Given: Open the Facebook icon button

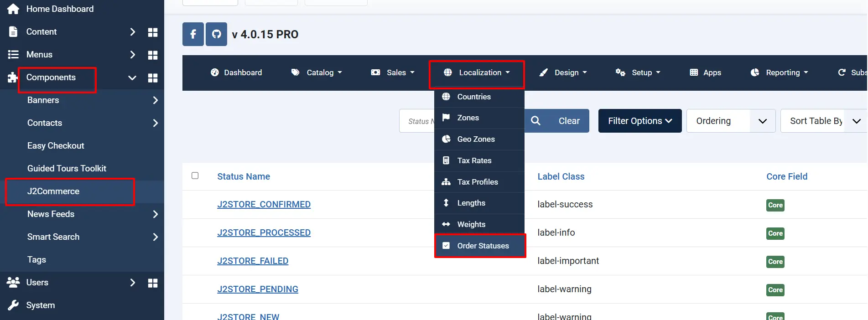Looking at the screenshot, I should pyautogui.click(x=193, y=34).
